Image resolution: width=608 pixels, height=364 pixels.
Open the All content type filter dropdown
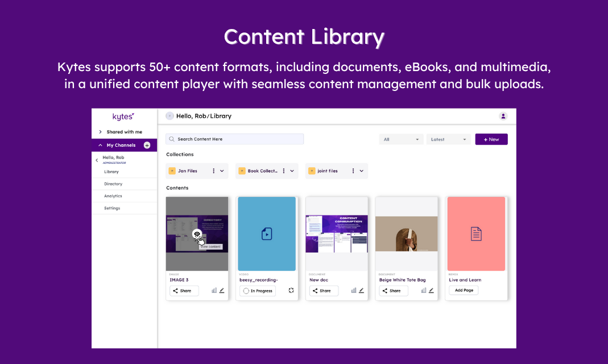click(401, 139)
